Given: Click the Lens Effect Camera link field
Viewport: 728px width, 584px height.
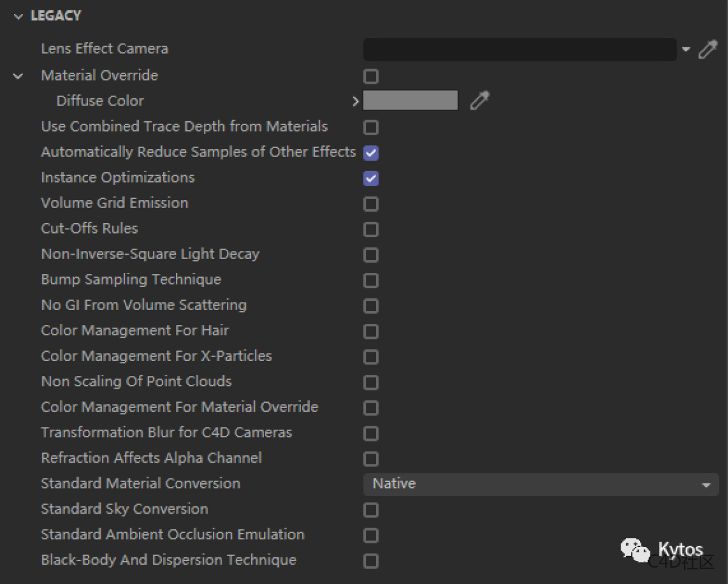Looking at the screenshot, I should click(x=519, y=49).
